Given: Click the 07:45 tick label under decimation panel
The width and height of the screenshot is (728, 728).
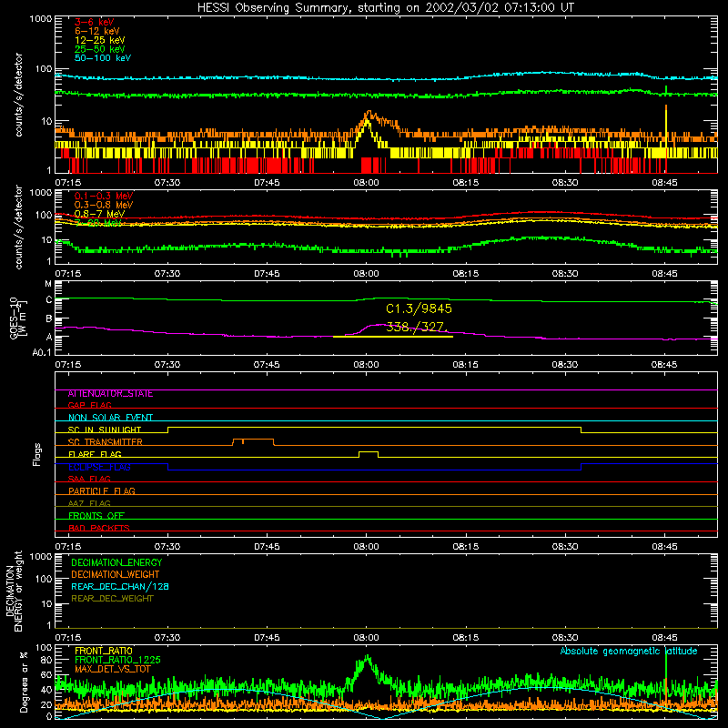Looking at the screenshot, I should pos(267,638).
